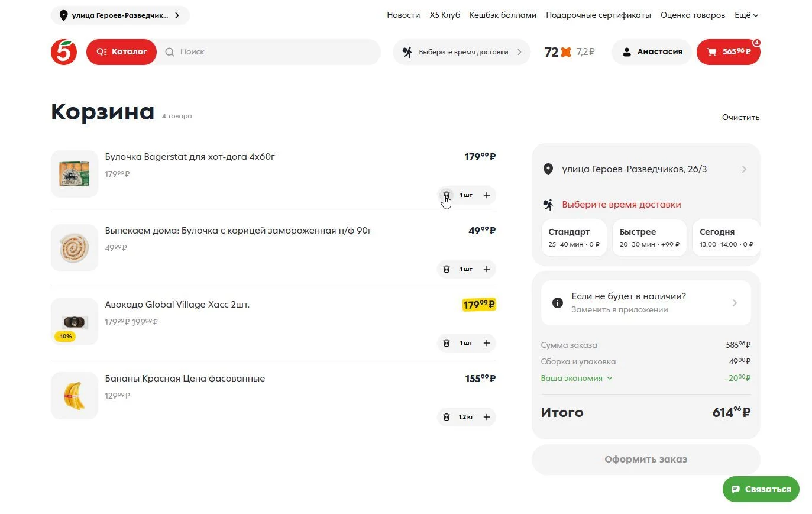Click the Pyaterochka logo icon

pyautogui.click(x=64, y=52)
